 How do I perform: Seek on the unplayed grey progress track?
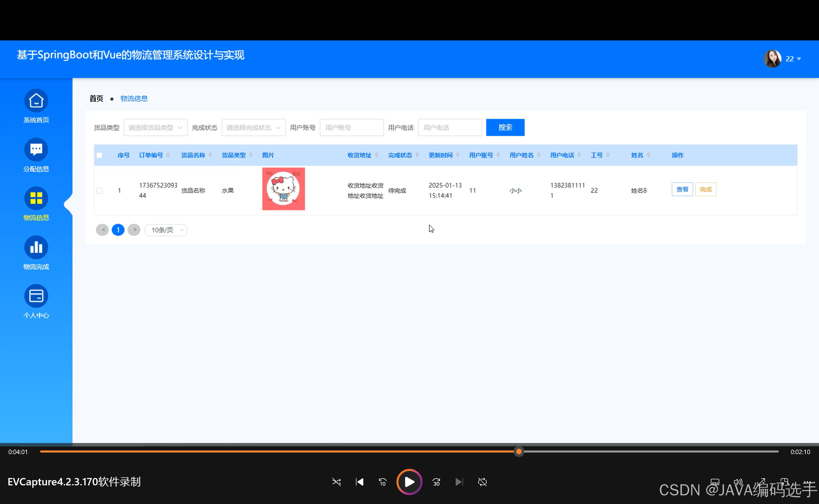point(651,452)
